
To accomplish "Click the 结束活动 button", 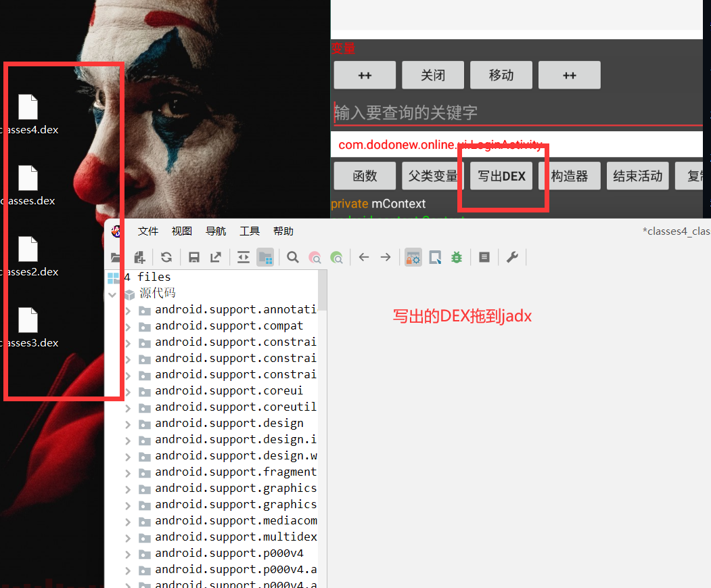I will point(637,175).
